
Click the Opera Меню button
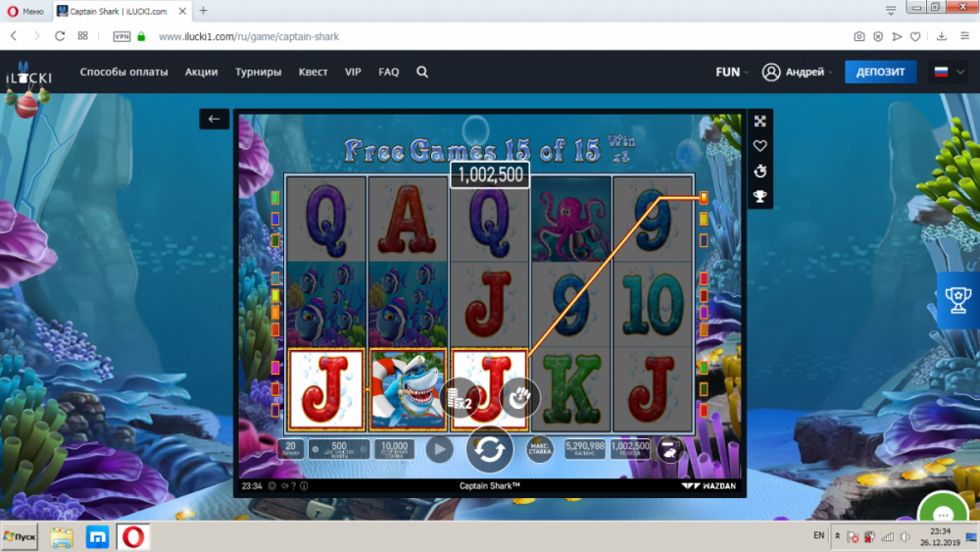point(25,11)
